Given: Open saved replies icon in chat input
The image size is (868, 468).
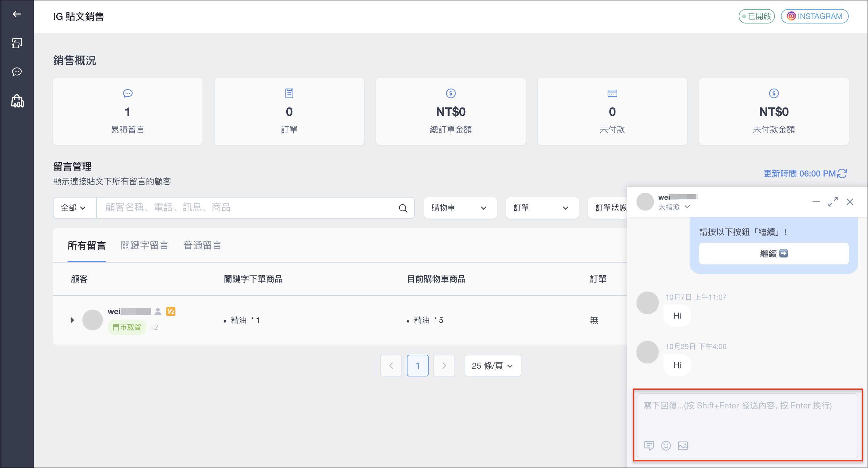Looking at the screenshot, I should point(649,445).
